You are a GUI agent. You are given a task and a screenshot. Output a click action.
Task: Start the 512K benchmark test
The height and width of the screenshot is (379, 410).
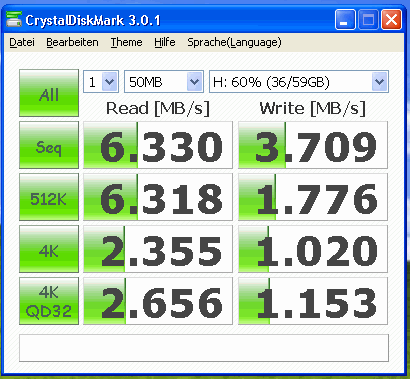(x=49, y=197)
